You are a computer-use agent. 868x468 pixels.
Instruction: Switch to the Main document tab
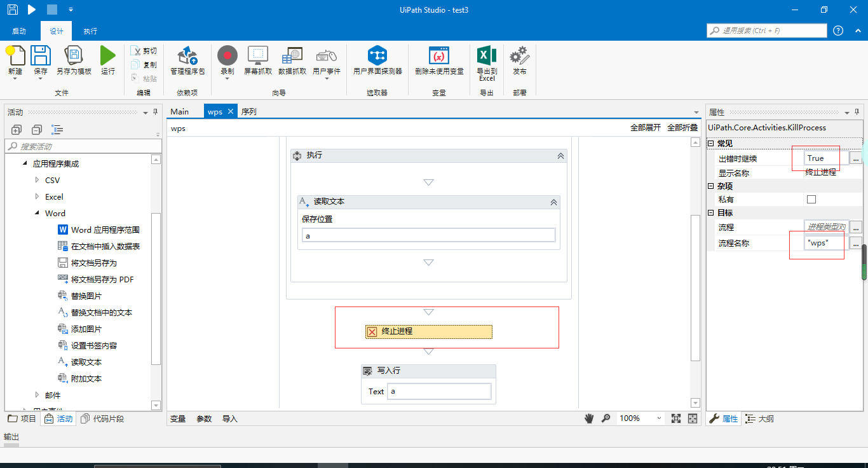click(x=180, y=112)
